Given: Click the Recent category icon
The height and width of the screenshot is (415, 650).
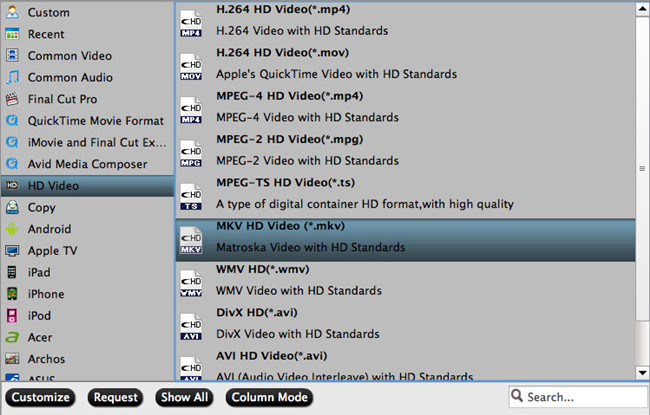Looking at the screenshot, I should click(x=12, y=34).
